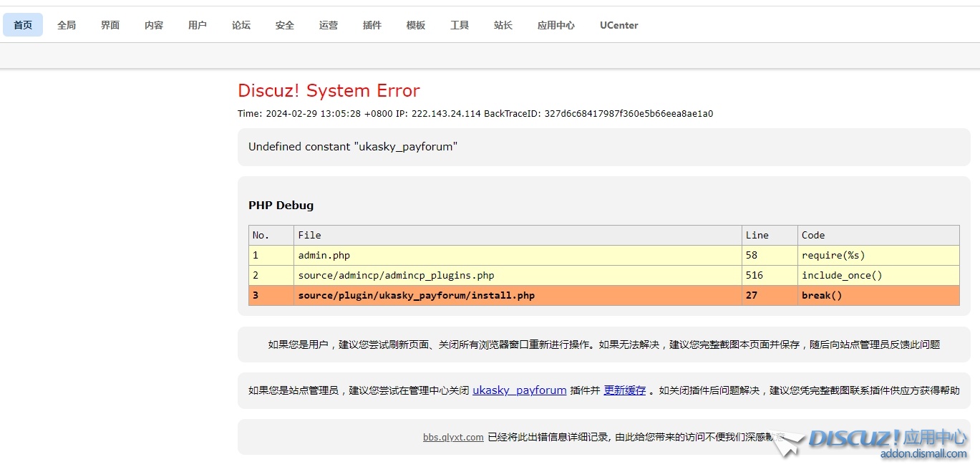Image resolution: width=980 pixels, height=472 pixels.
Task: Click the File column header
Action: tap(518, 235)
